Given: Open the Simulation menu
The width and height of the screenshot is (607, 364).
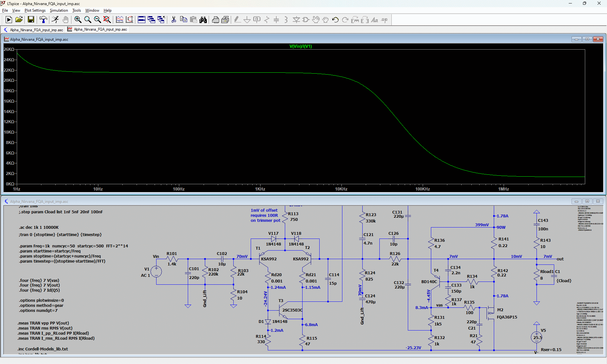Looking at the screenshot, I should (x=59, y=10).
